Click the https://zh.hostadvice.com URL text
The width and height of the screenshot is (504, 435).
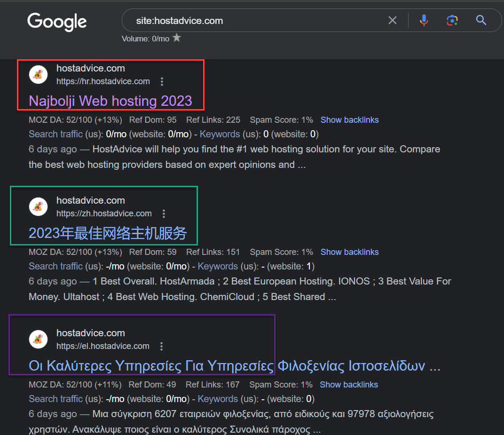pos(104,214)
